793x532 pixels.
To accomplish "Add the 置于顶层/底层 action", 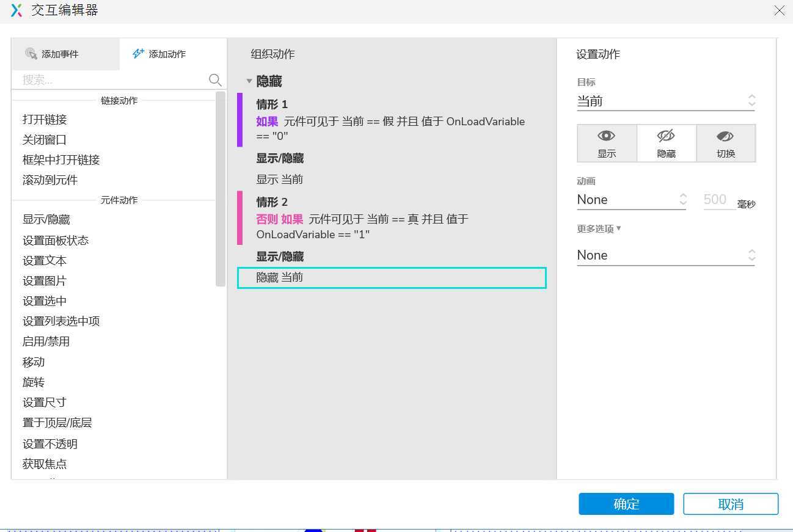I will (57, 423).
